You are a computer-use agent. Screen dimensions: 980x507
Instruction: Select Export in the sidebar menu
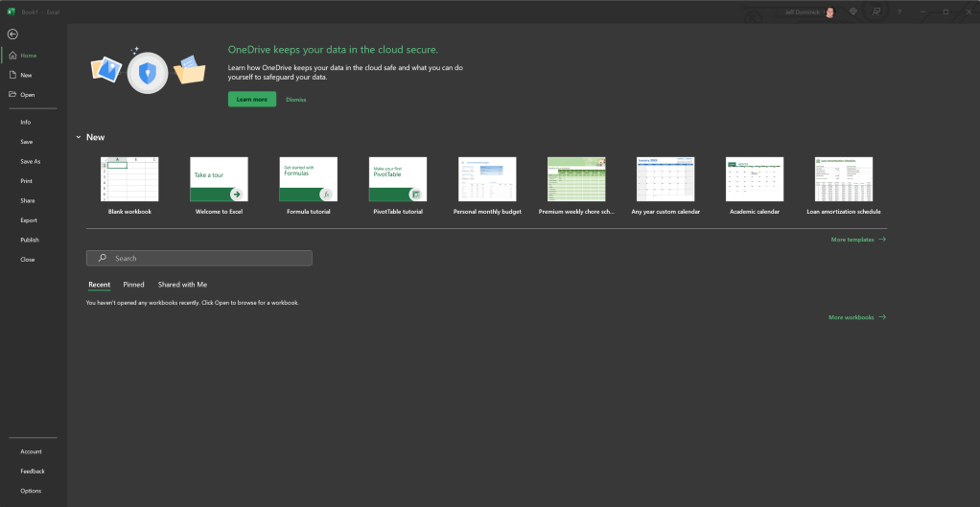pyautogui.click(x=29, y=220)
